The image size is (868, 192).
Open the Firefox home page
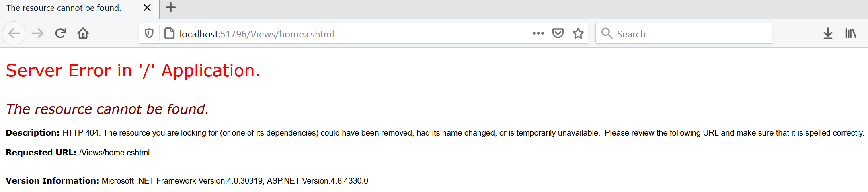(x=83, y=33)
